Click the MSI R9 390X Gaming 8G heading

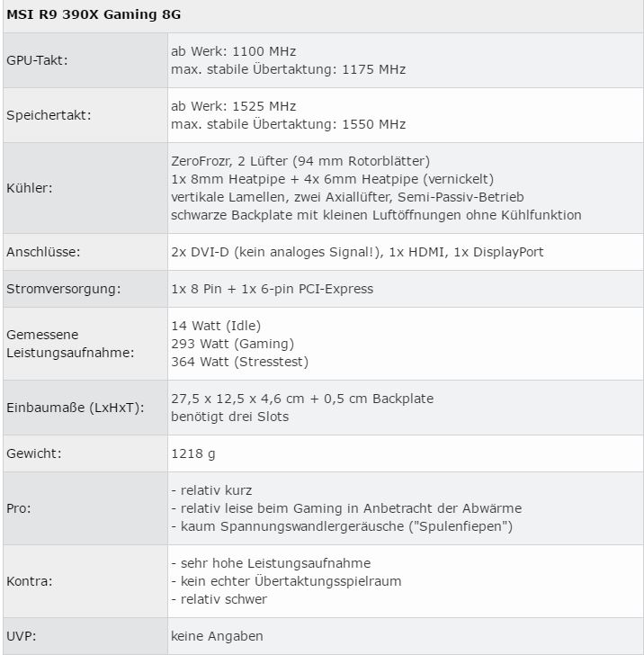(94, 14)
